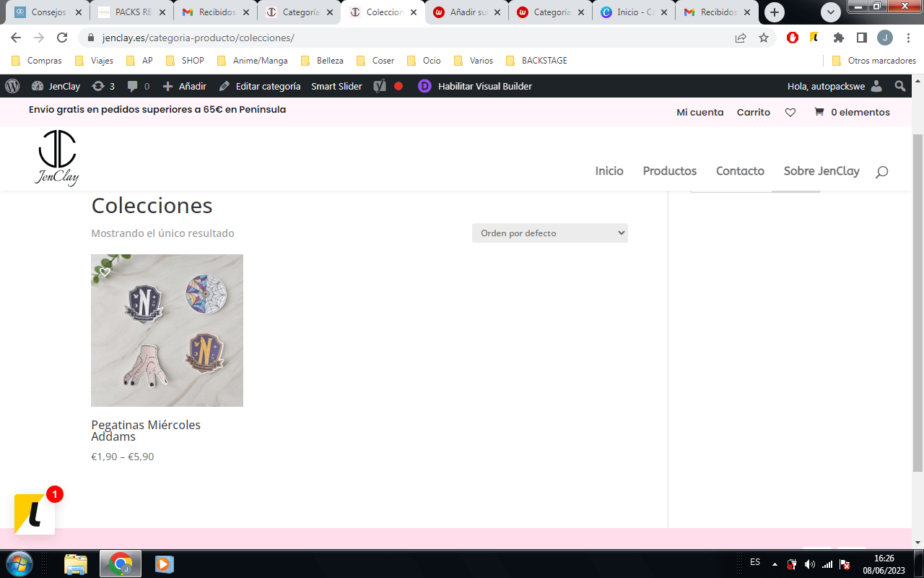Click admin bar search magnifier icon
The width and height of the screenshot is (924, 578).
pos(900,86)
